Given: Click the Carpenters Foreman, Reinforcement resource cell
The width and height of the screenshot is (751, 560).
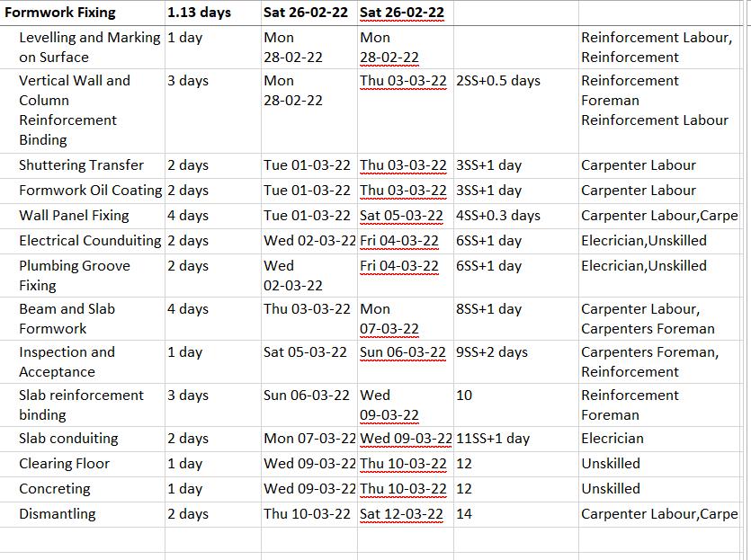Looking at the screenshot, I should (649, 361).
